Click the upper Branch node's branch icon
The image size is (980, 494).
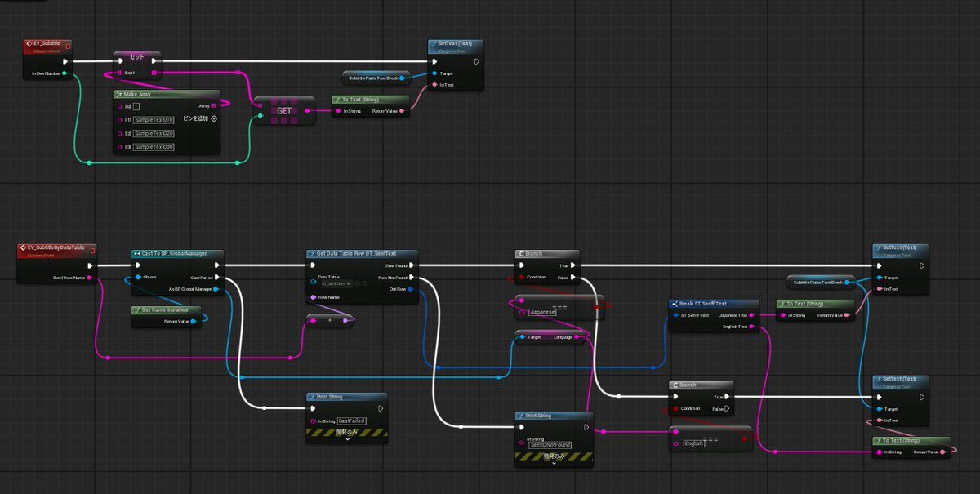520,253
